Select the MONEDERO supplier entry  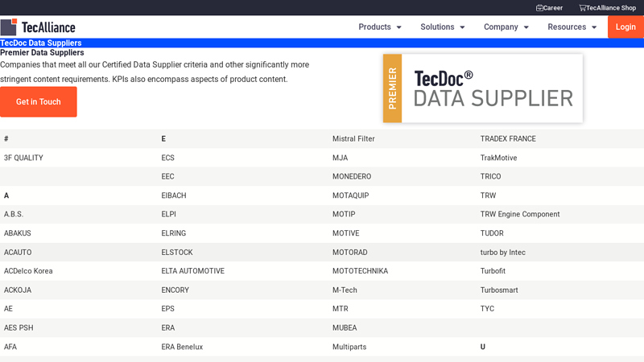(x=352, y=176)
